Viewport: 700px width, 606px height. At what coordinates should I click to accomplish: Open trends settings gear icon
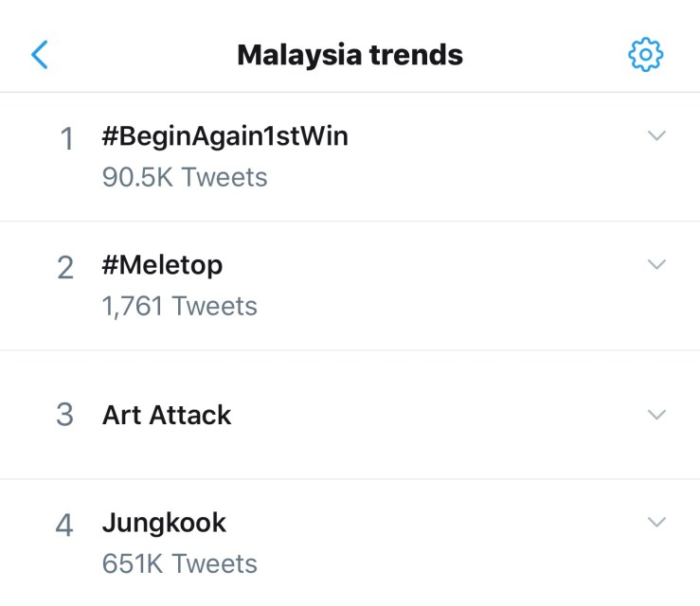click(x=646, y=55)
